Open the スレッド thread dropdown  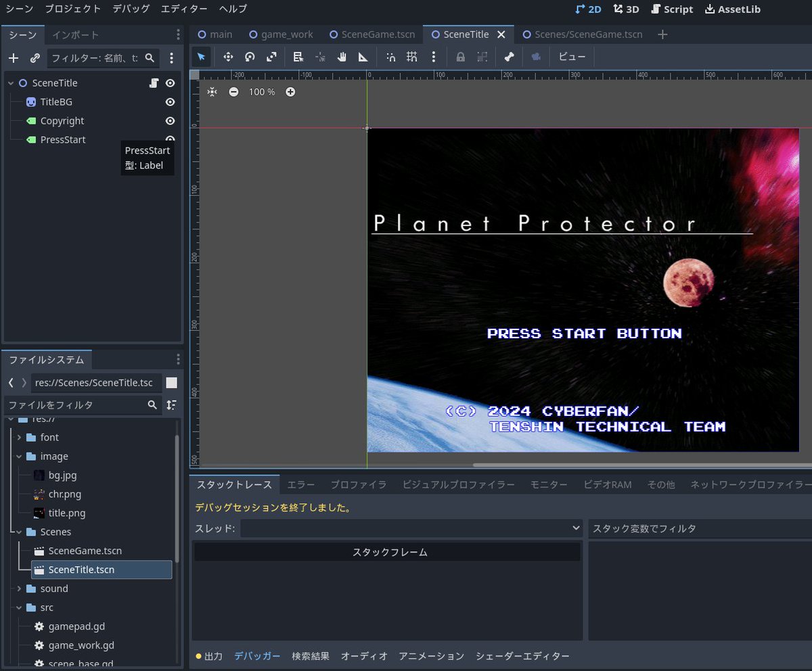[x=411, y=528]
